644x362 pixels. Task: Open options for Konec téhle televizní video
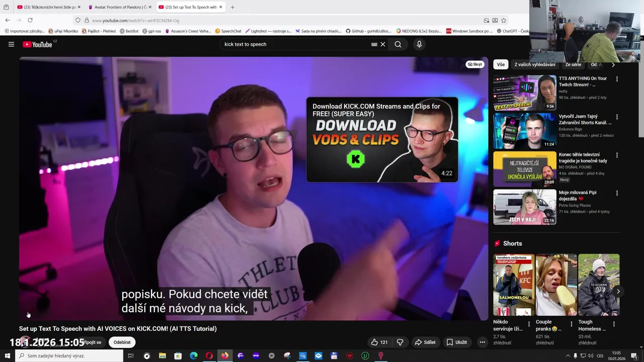tap(617, 155)
